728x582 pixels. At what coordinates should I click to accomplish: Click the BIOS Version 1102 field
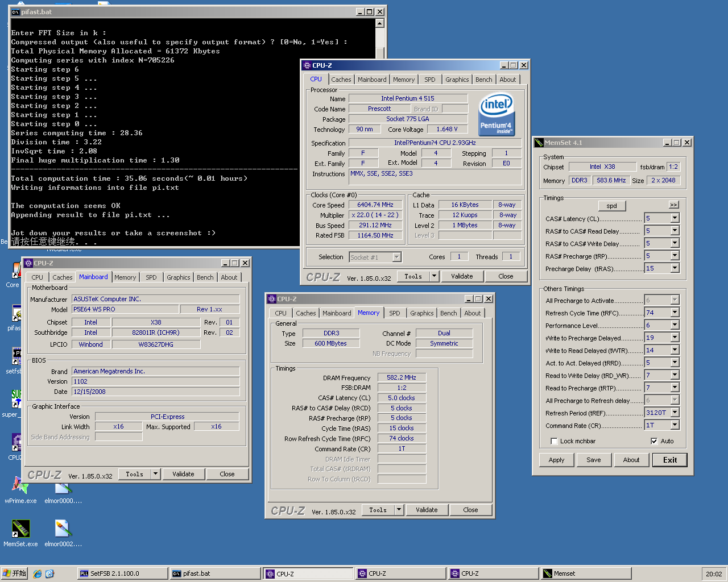pos(155,381)
